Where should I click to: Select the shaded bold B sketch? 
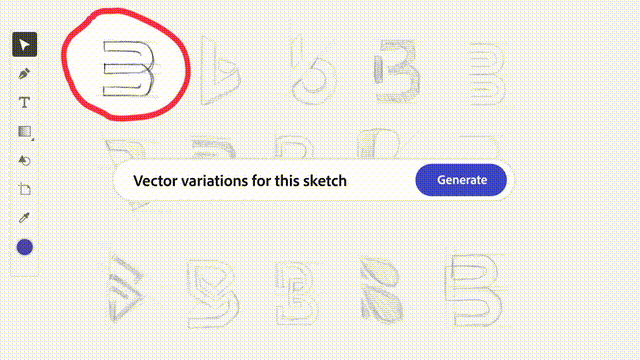click(397, 70)
